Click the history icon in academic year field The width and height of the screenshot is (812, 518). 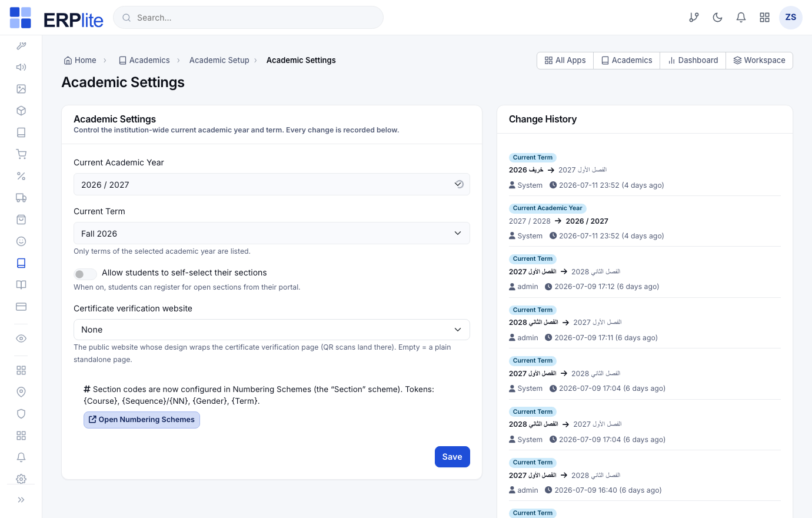pyautogui.click(x=459, y=184)
